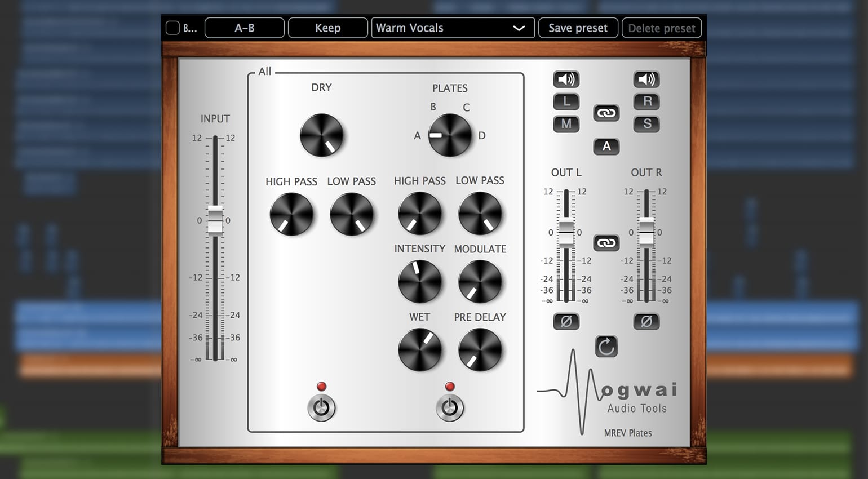Mute the left output speaker icon
868x479 pixels.
(566, 79)
